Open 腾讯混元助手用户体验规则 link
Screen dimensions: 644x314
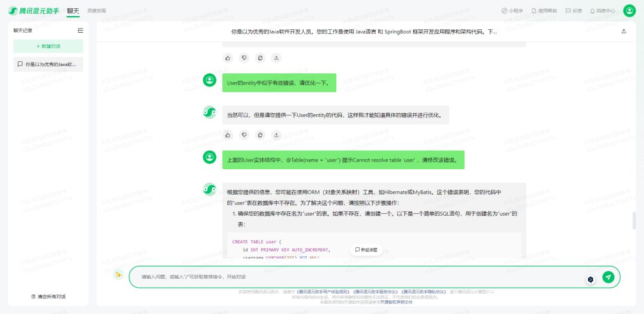pyautogui.click(x=324, y=291)
